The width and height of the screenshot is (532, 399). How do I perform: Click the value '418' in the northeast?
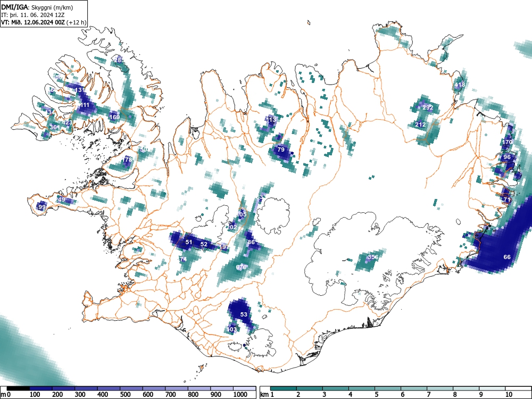[x=460, y=85]
